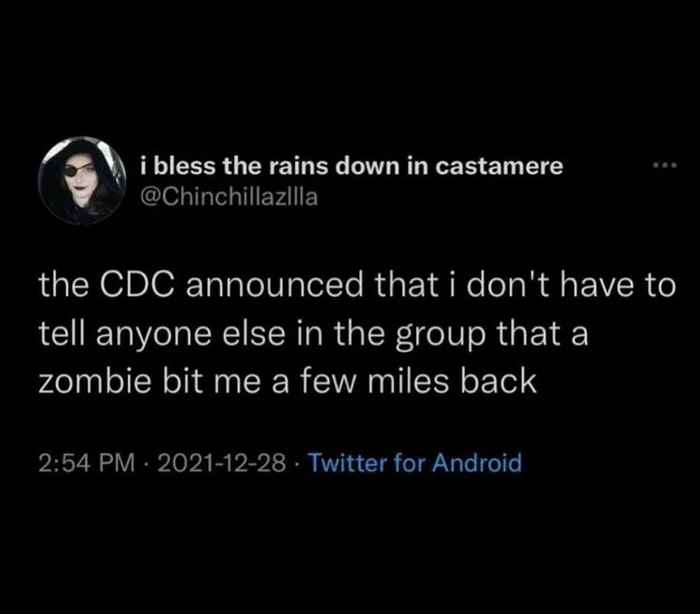Open the Twitter for Android source link
The height and width of the screenshot is (614, 700).
pos(413,463)
